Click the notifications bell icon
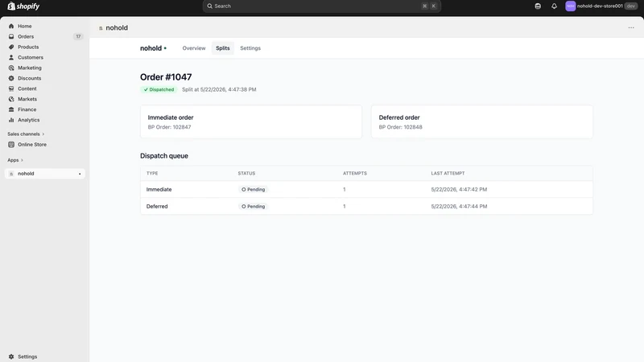This screenshot has height=362, width=644. (x=554, y=6)
